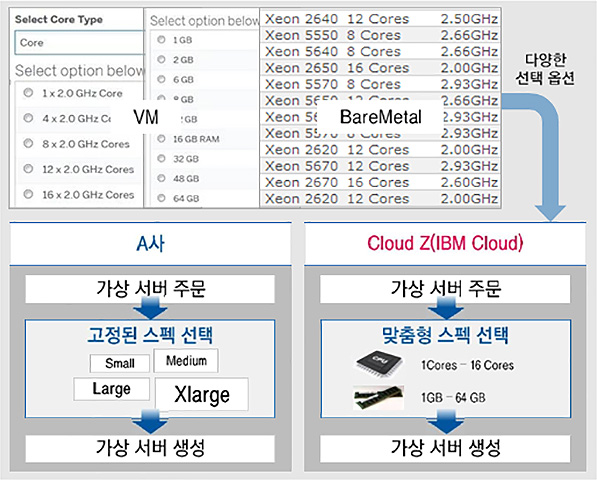Image resolution: width=597 pixels, height=480 pixels.
Task: Select the 1 x 2.0 GHz Core radio button
Action: pos(28,92)
